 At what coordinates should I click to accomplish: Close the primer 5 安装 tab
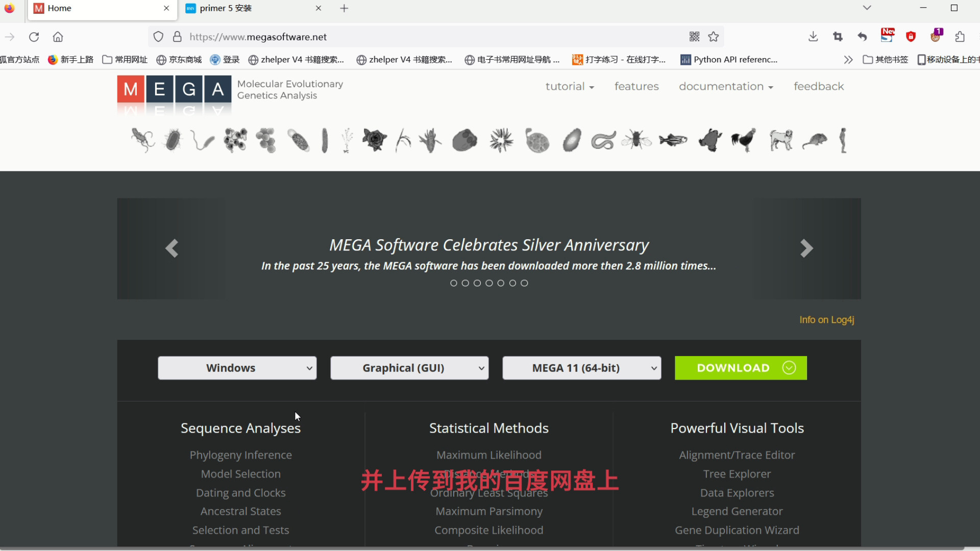click(318, 8)
